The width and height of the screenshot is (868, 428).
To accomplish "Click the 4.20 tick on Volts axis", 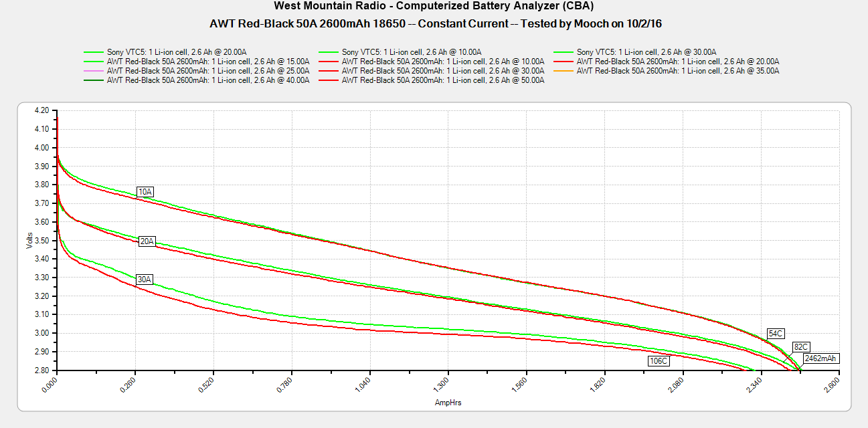I will [x=41, y=110].
